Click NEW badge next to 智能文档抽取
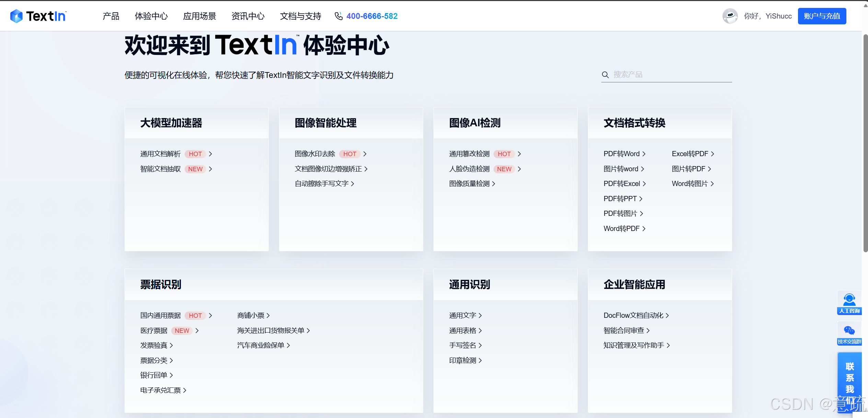This screenshot has height=418, width=868. point(195,169)
